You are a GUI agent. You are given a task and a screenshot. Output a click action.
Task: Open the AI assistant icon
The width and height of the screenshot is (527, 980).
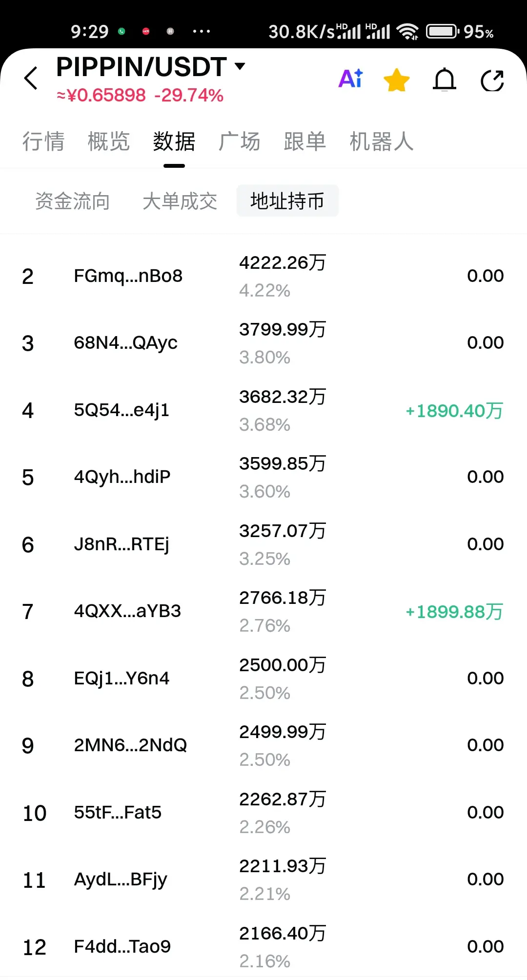tap(351, 79)
